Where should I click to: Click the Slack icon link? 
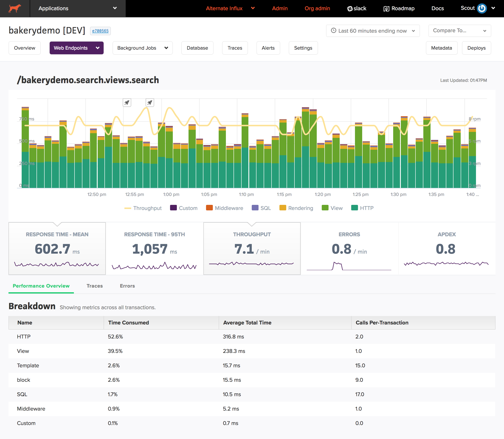point(357,8)
